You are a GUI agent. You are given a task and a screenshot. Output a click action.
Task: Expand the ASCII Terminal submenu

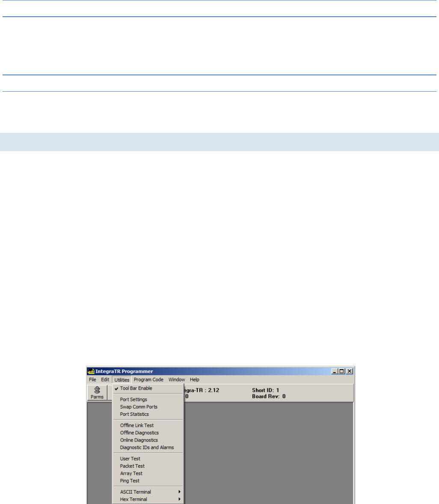148,492
